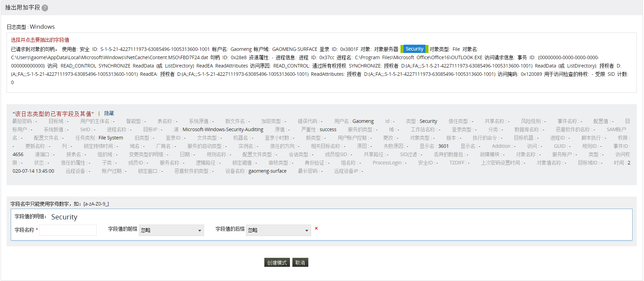Select process ID 0x37cc in log

tap(327, 58)
